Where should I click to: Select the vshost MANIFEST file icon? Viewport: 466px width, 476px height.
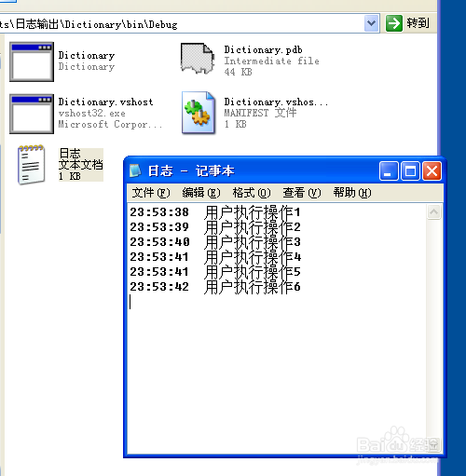(199, 113)
